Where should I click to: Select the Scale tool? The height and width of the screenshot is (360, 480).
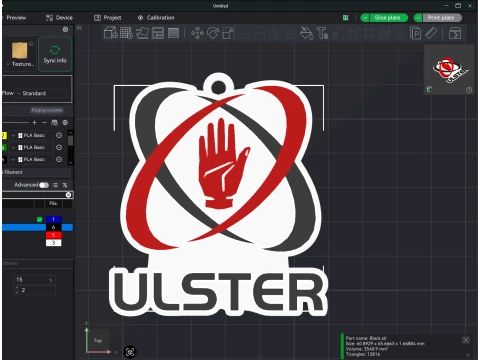pos(229,33)
